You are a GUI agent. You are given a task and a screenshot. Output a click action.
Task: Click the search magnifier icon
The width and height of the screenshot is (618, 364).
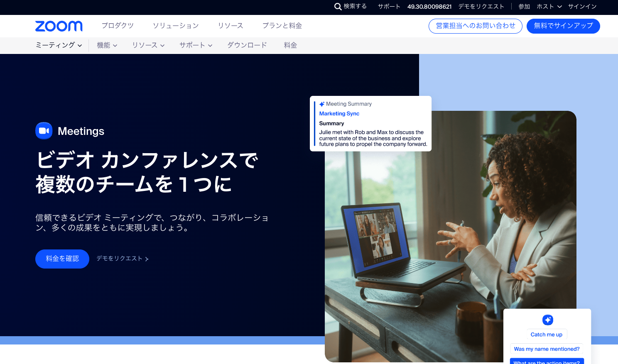pos(338,7)
